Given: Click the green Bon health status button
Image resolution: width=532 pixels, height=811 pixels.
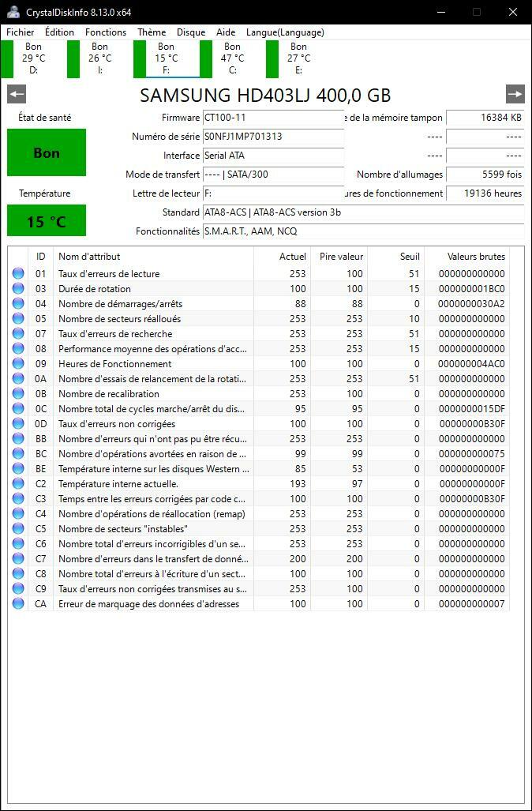Looking at the screenshot, I should coord(47,152).
